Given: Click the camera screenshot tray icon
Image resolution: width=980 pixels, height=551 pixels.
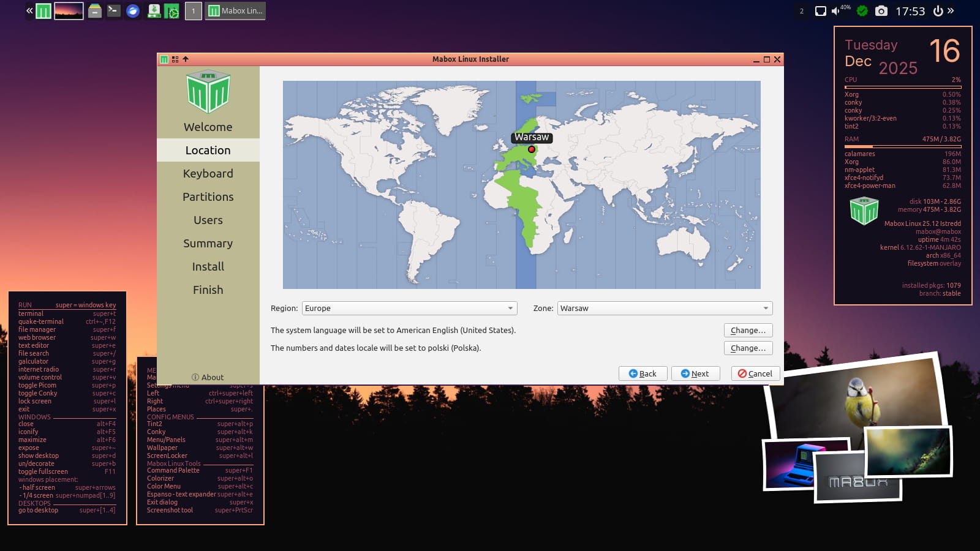Looking at the screenshot, I should [881, 11].
